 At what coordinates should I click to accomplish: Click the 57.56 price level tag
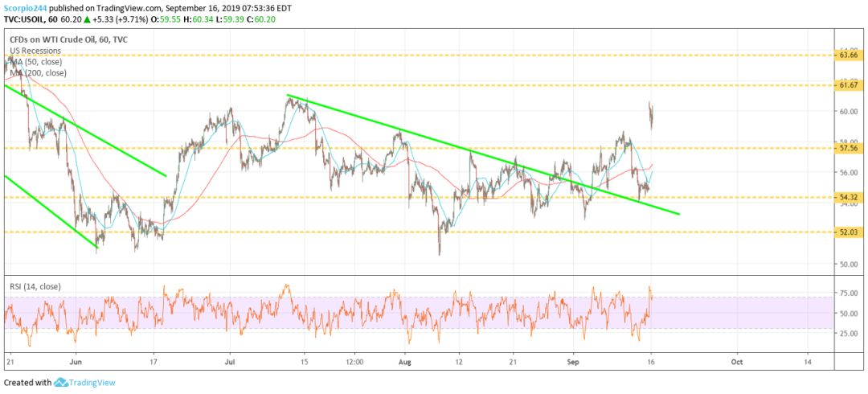[848, 149]
